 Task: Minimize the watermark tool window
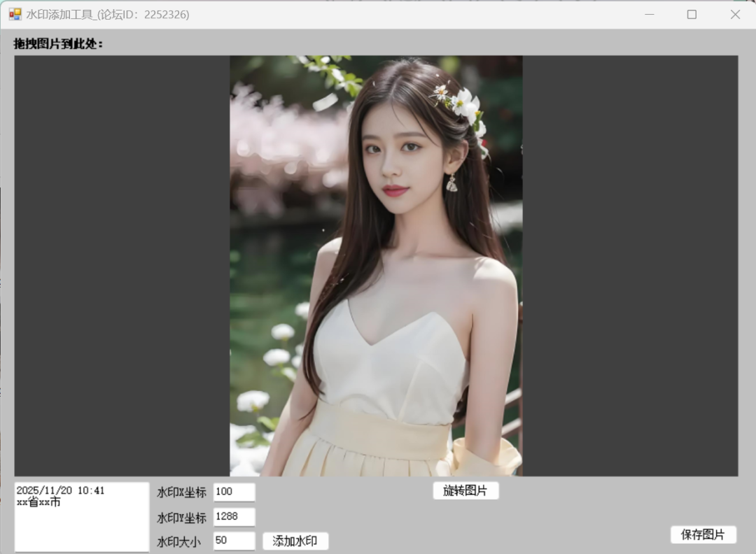(x=649, y=14)
